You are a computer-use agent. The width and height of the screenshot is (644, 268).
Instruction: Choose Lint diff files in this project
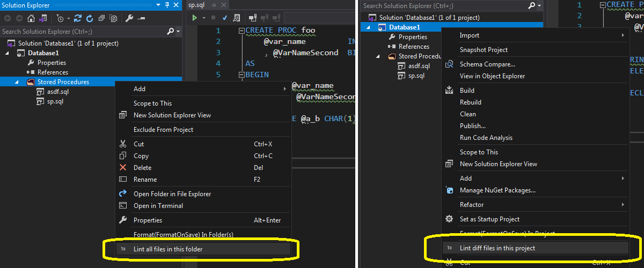coord(536,248)
